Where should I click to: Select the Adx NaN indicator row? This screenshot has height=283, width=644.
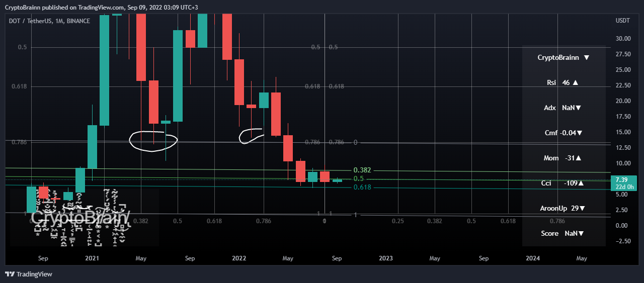click(x=563, y=108)
